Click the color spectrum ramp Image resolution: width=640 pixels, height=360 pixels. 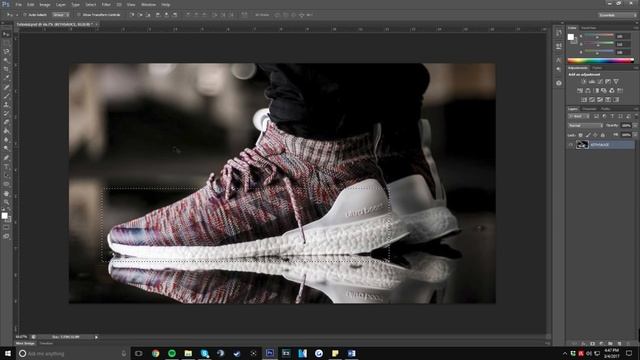pos(601,60)
